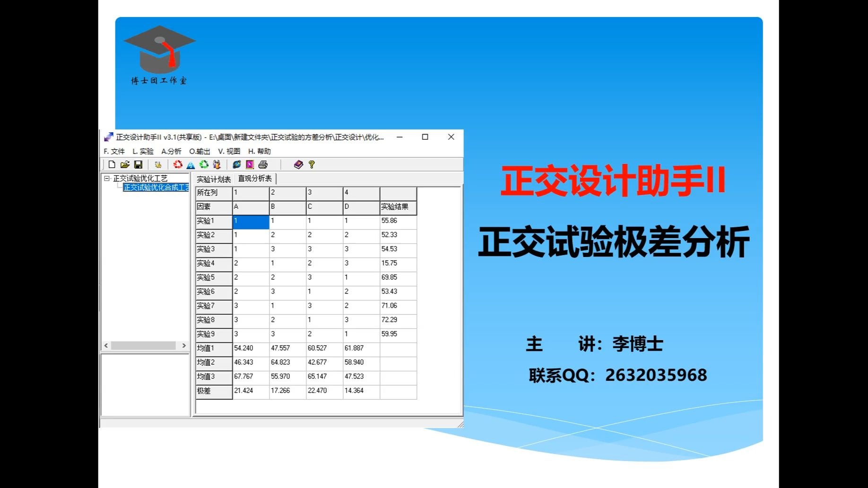Select the green recycle toolbar icon
This screenshot has width=868, height=488.
point(204,164)
